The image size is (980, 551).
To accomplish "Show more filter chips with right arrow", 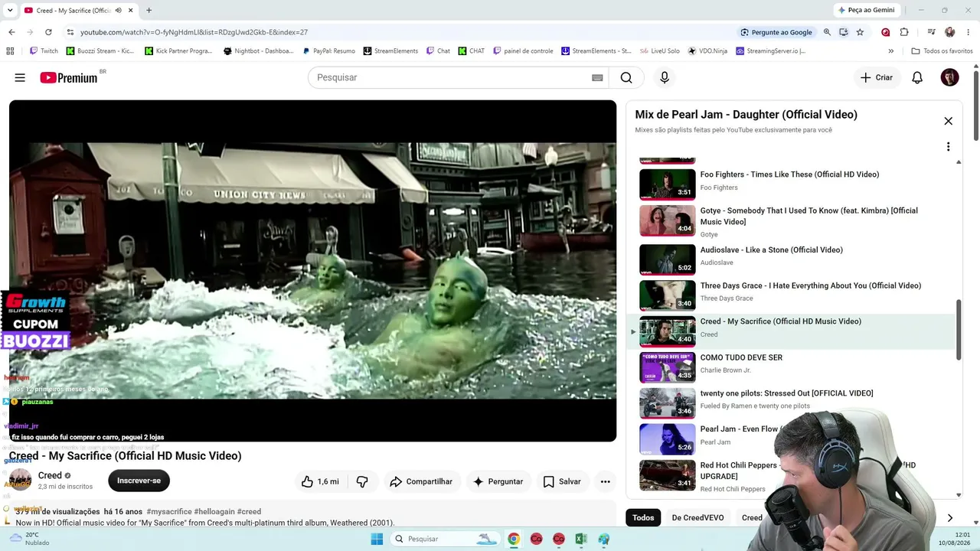I will point(949,518).
